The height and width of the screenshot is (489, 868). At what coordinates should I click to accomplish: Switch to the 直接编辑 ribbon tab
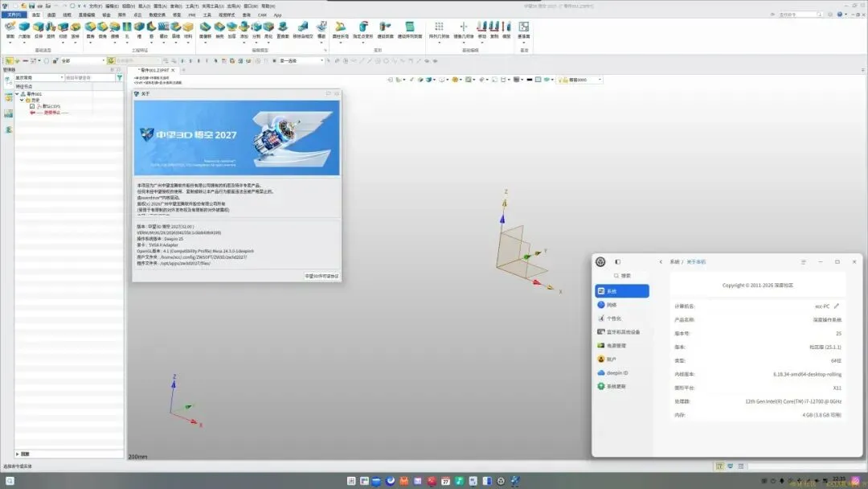pyautogui.click(x=87, y=15)
